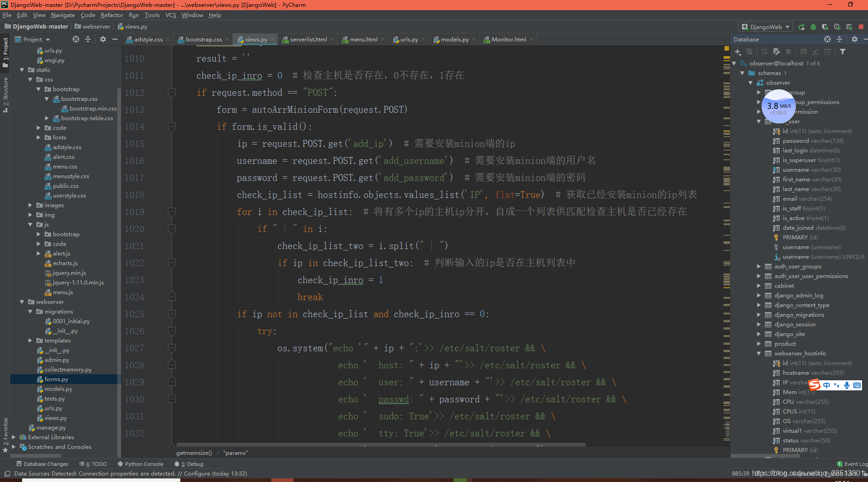Viewport: 868px width, 482px height.
Task: Toggle code fold marker at line 1012
Action: click(172, 93)
